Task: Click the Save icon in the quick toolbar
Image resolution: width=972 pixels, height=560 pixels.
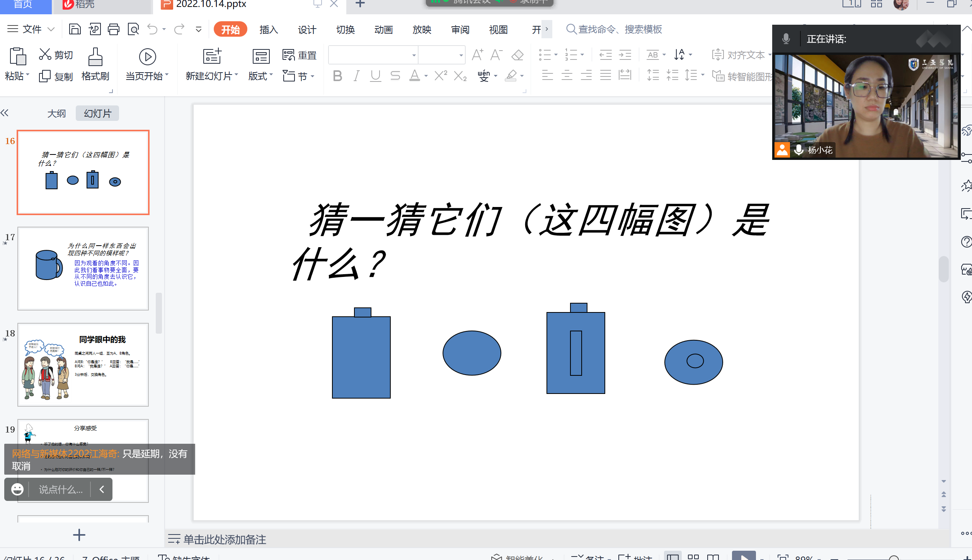Action: [x=75, y=29]
